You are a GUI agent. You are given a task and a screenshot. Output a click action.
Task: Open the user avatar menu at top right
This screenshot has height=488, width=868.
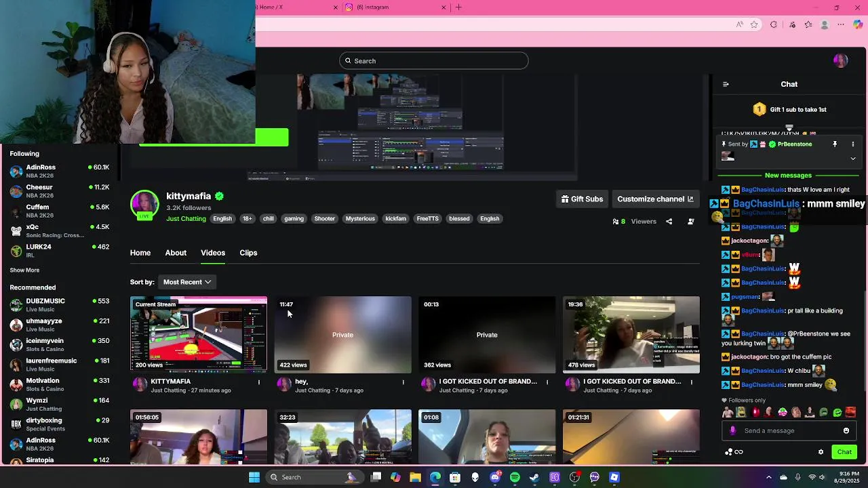pos(841,61)
